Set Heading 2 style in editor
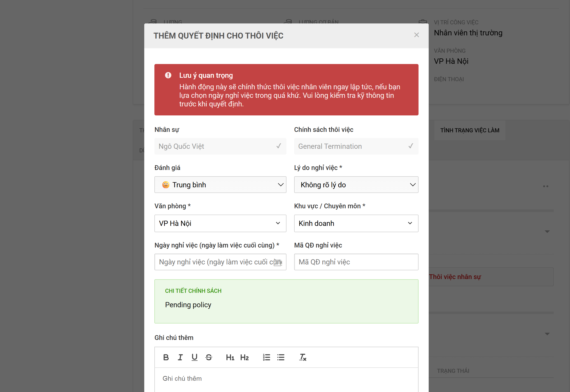This screenshot has height=392, width=570. click(244, 357)
